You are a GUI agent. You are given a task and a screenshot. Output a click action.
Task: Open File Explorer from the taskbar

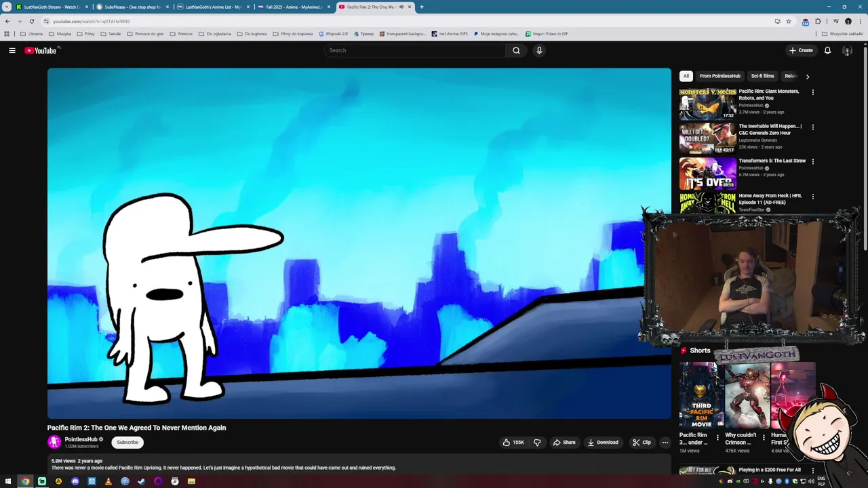click(x=191, y=481)
